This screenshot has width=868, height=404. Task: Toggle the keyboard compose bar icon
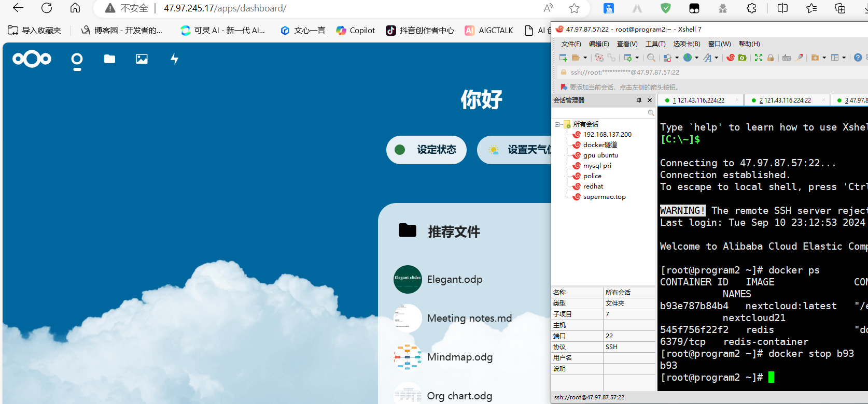[787, 57]
